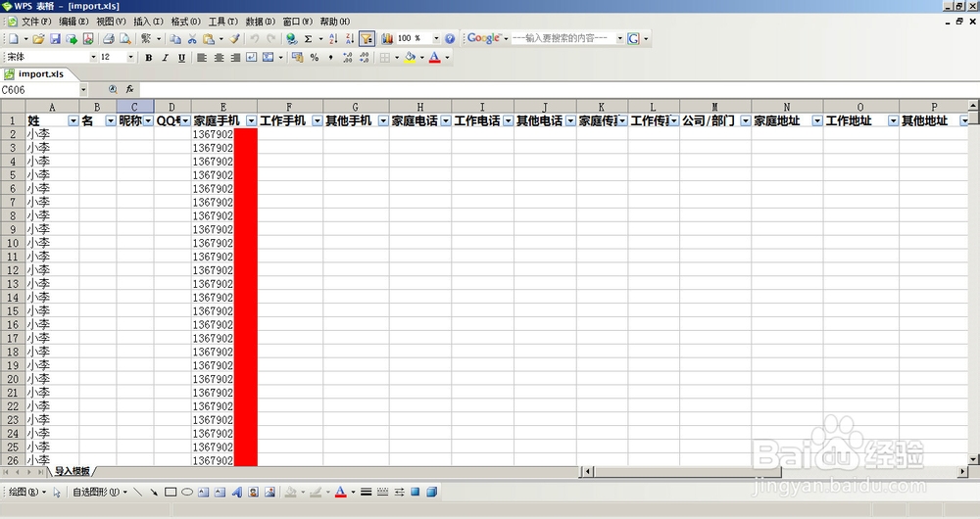Paste using the clipboard icon

pyautogui.click(x=209, y=39)
